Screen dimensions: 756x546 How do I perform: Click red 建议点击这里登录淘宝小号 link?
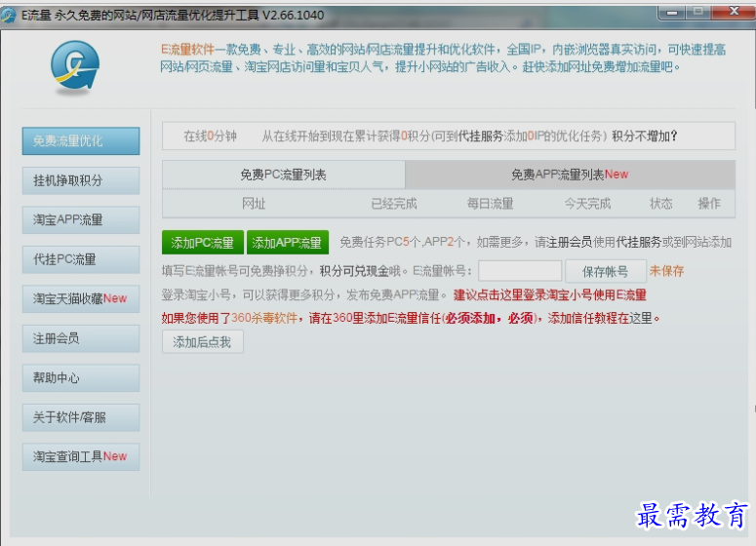point(549,294)
